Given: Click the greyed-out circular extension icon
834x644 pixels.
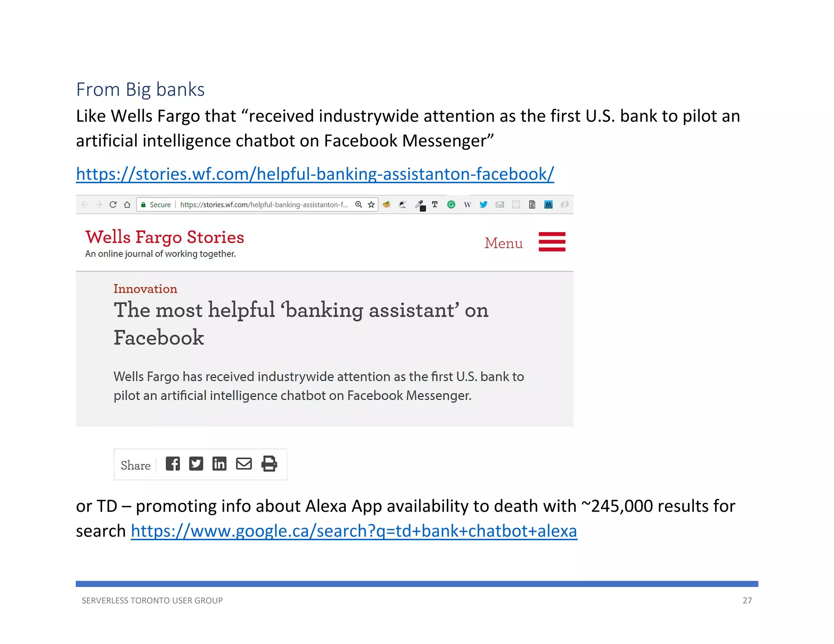Looking at the screenshot, I should click(x=564, y=204).
